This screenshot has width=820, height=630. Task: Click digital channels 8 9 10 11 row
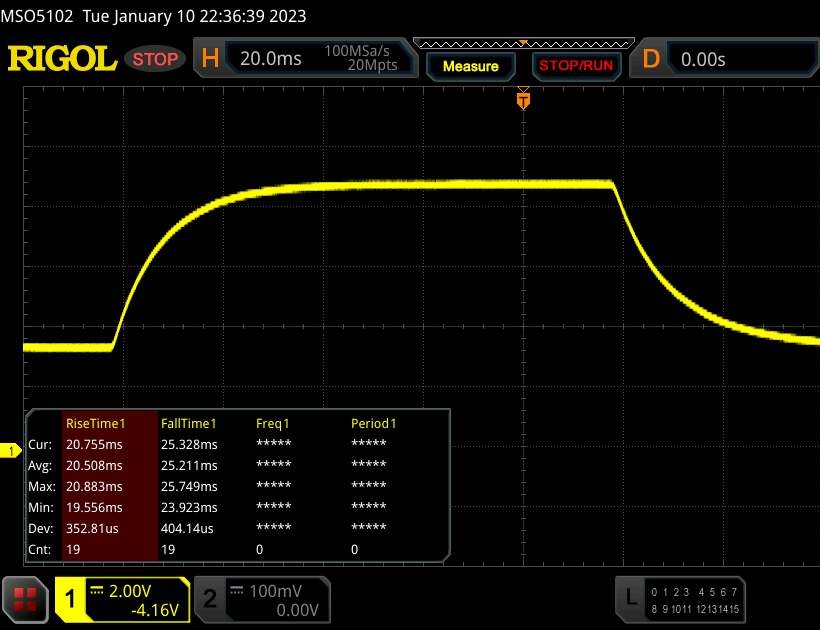[671, 609]
